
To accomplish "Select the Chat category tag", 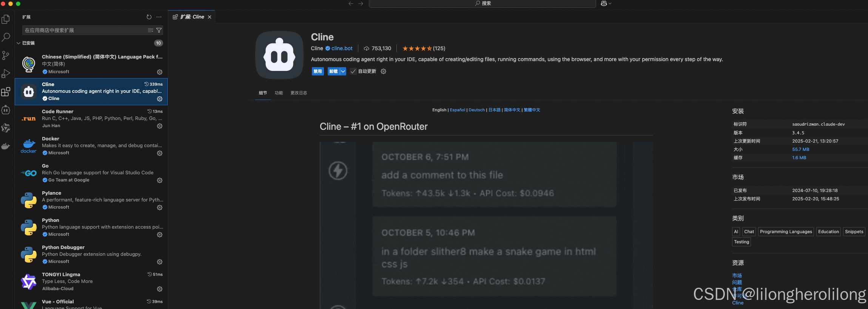I will tap(749, 232).
